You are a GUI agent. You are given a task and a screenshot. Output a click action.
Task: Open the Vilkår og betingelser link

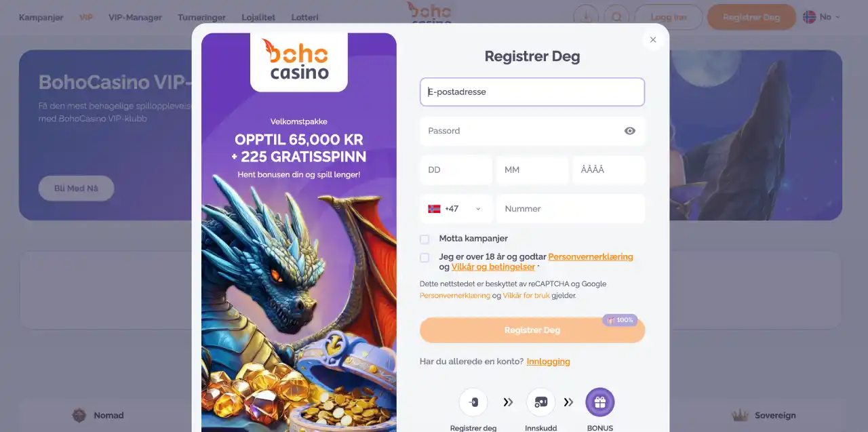pyautogui.click(x=493, y=267)
